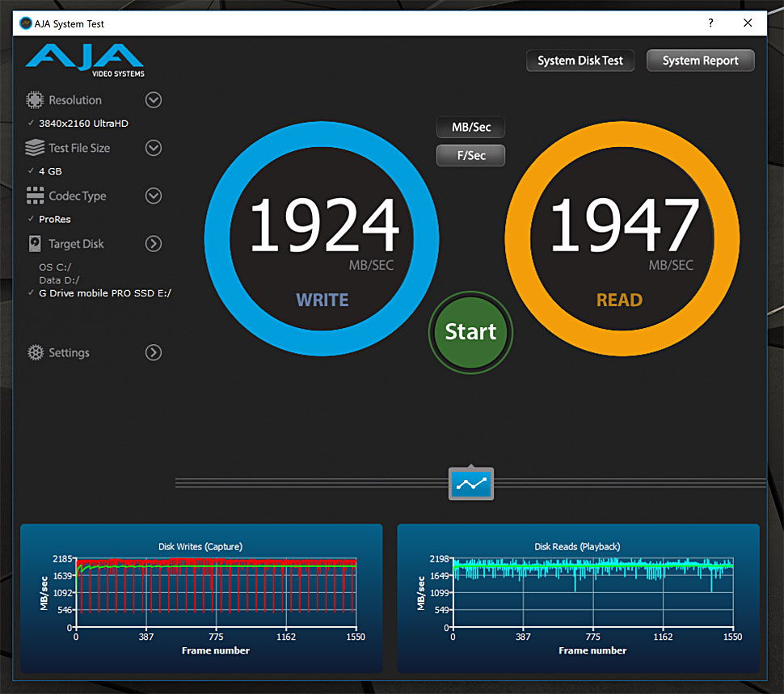Open Settings with the arrow button
This screenshot has height=694, width=784.
tap(154, 353)
